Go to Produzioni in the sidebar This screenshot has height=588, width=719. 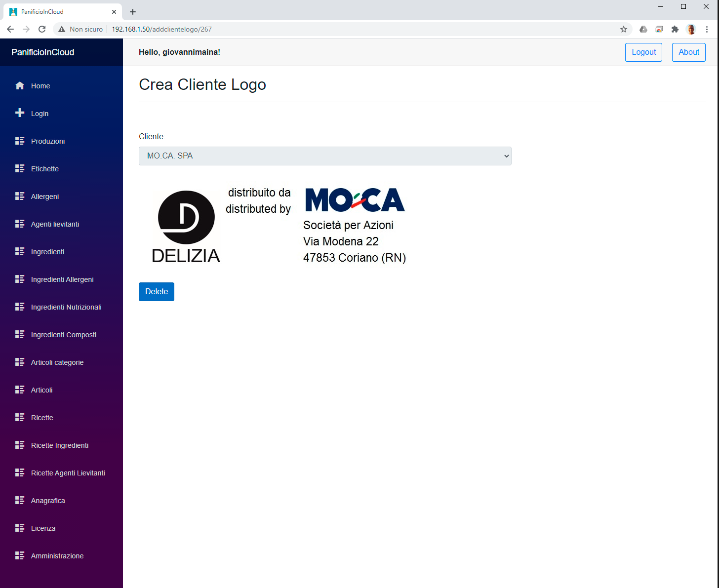tap(61, 141)
